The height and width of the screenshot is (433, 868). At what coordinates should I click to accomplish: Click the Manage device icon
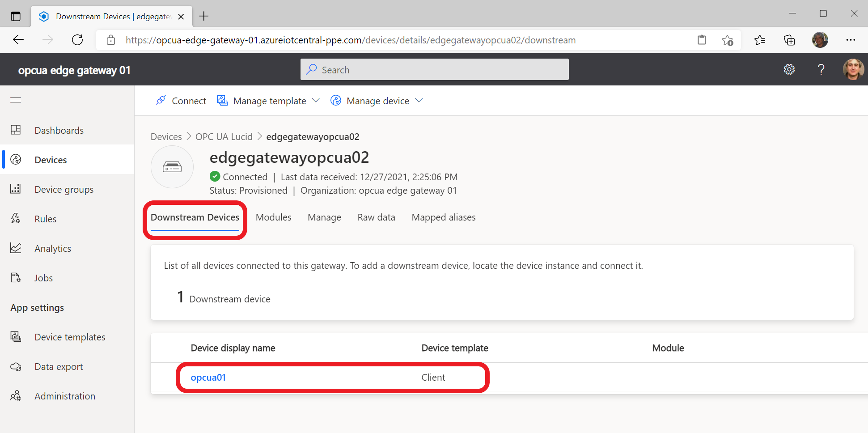pyautogui.click(x=336, y=100)
